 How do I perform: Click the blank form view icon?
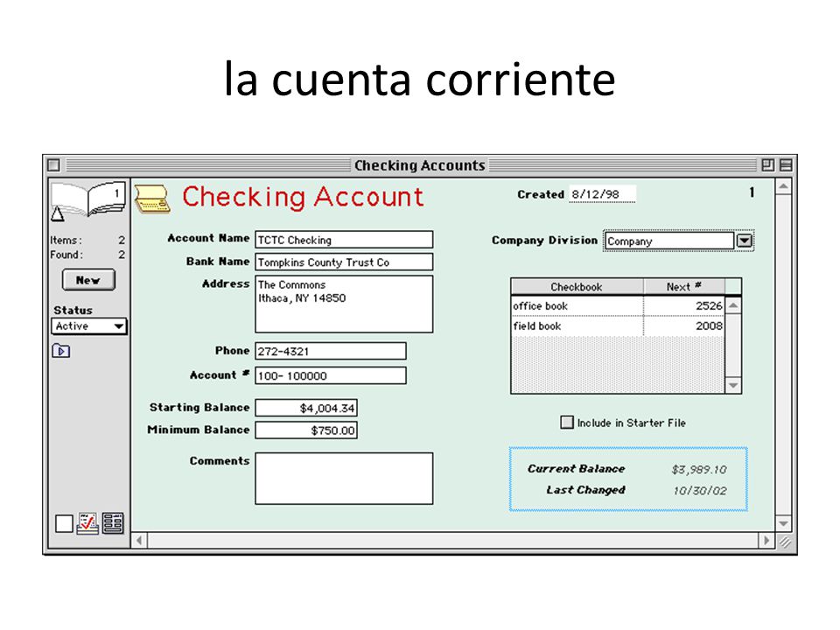coord(64,523)
